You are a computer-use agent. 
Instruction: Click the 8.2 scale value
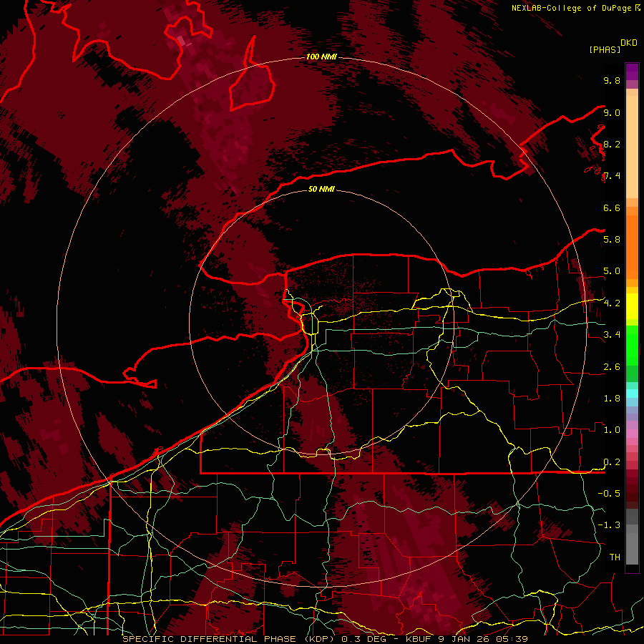click(x=612, y=144)
